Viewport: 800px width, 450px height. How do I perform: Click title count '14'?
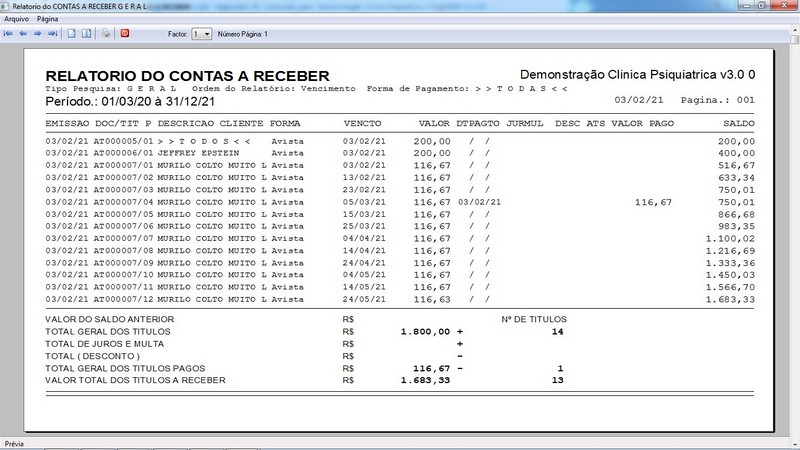coord(558,332)
